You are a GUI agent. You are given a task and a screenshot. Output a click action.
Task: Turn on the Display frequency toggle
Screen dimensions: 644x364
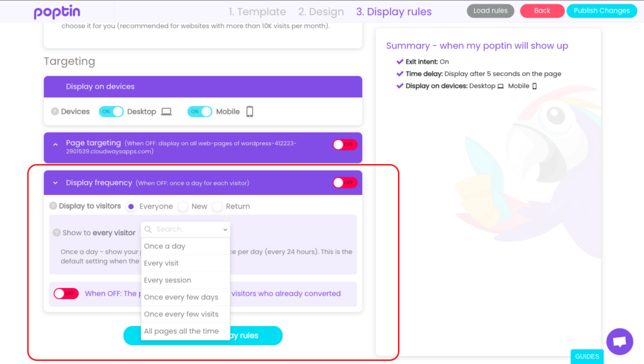tap(345, 183)
